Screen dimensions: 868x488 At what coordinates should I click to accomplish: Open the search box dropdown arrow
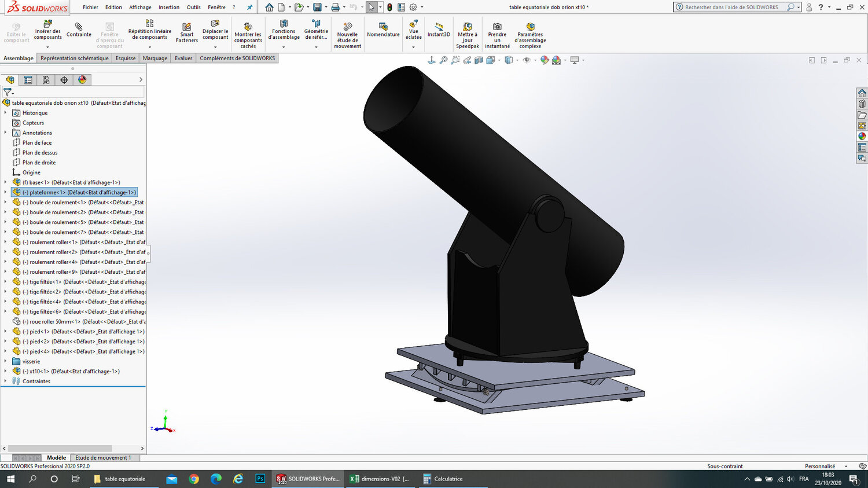(x=799, y=8)
